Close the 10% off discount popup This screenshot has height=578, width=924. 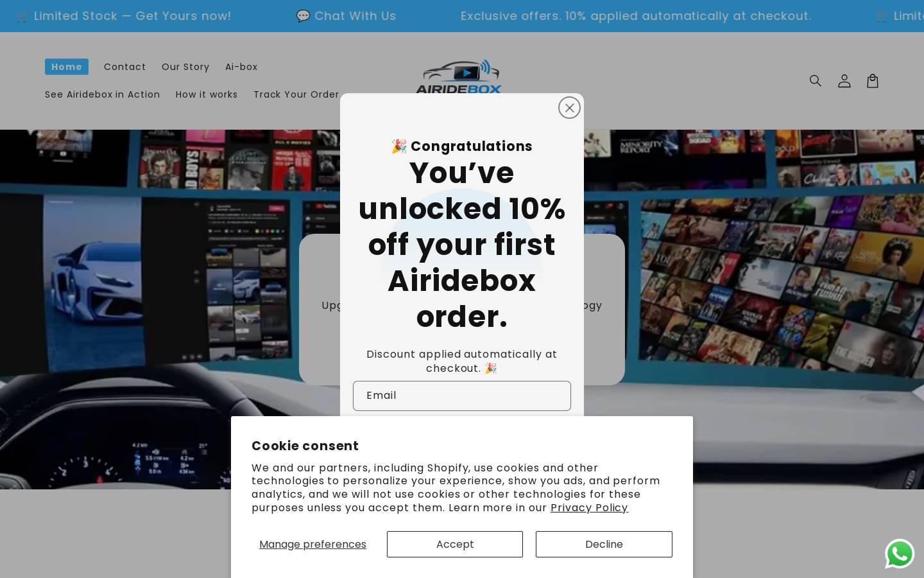(x=569, y=108)
